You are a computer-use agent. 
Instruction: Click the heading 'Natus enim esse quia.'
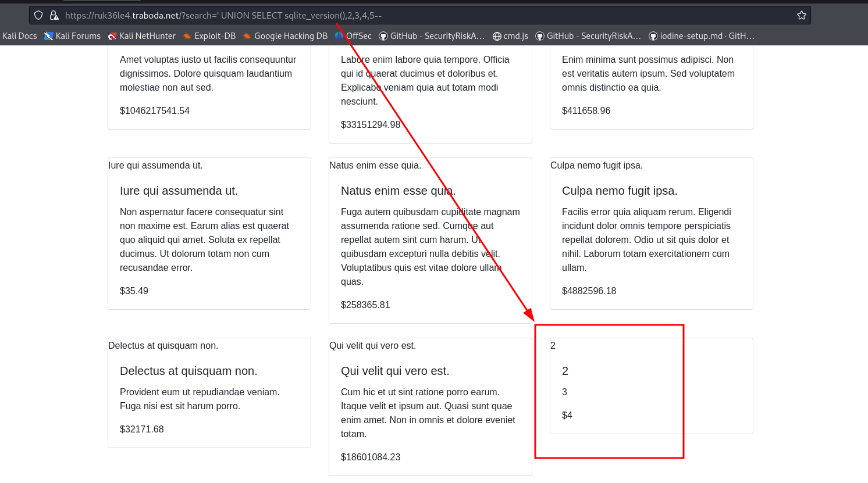(399, 191)
